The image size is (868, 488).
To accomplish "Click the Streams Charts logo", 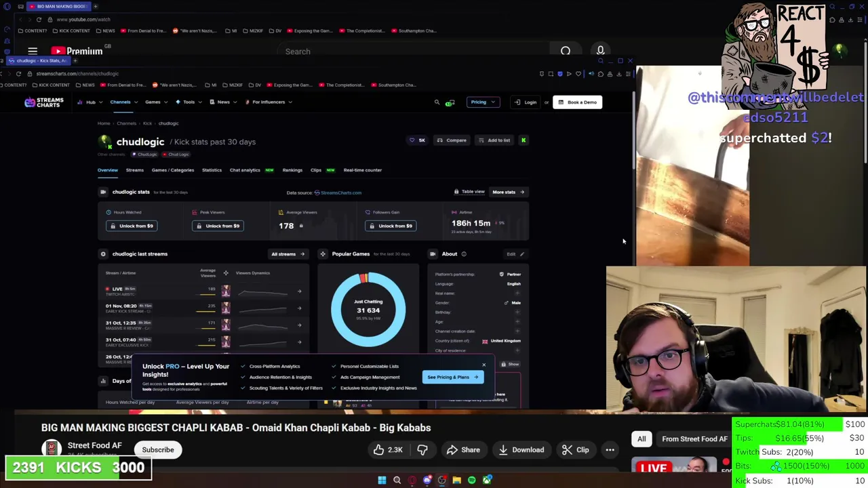I will (x=44, y=102).
